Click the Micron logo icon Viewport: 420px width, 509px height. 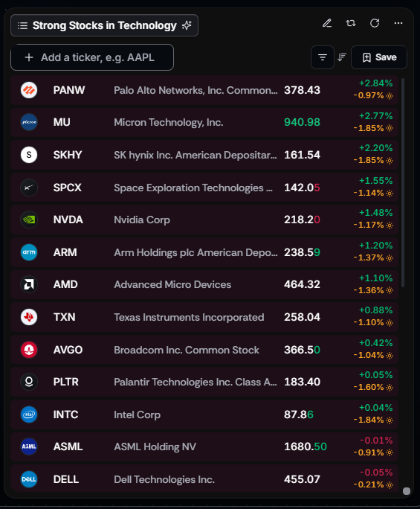click(x=29, y=122)
